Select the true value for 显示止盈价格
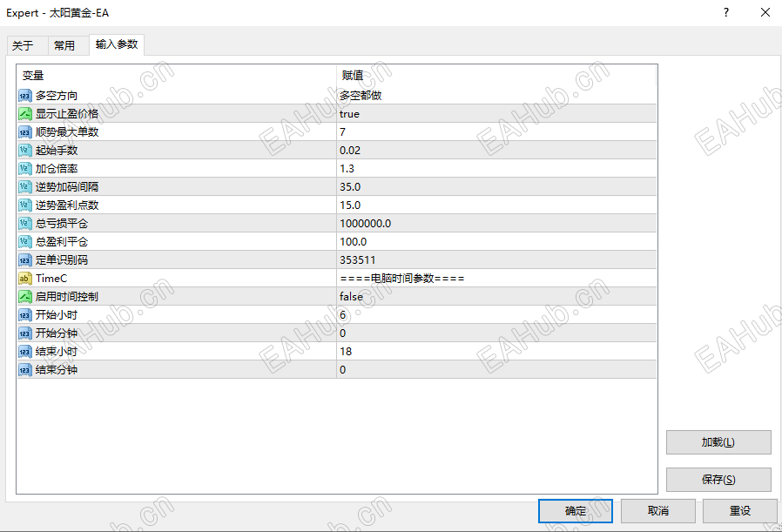782x532 pixels. pos(496,114)
